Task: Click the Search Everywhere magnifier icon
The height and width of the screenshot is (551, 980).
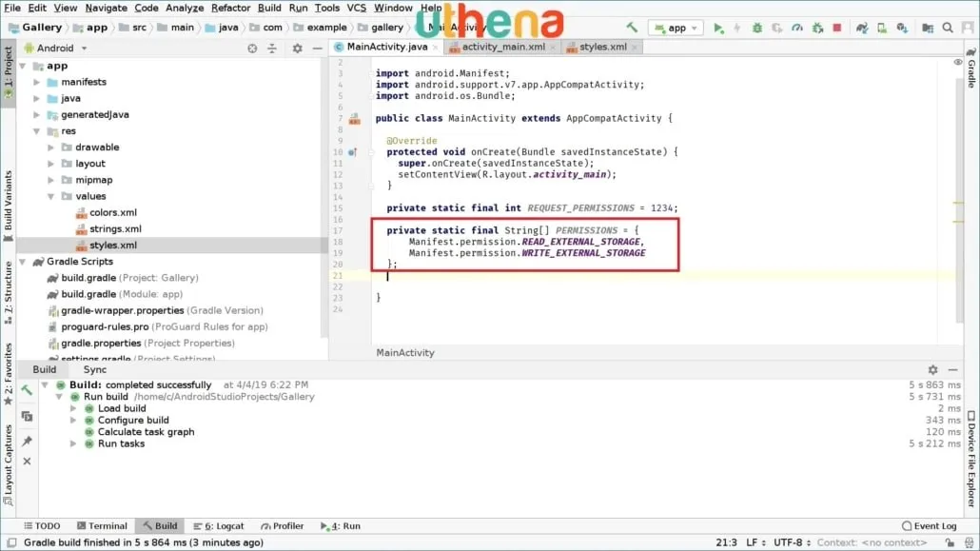Action: 948,29
